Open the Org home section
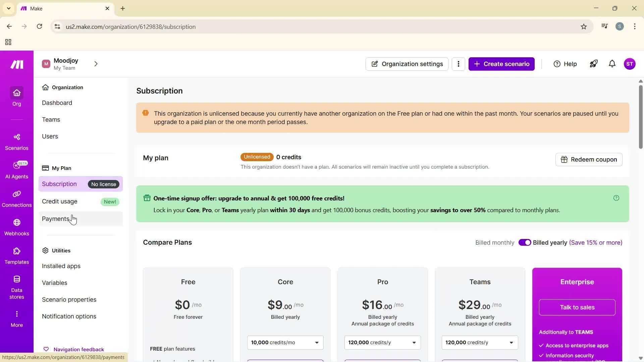 click(x=16, y=97)
